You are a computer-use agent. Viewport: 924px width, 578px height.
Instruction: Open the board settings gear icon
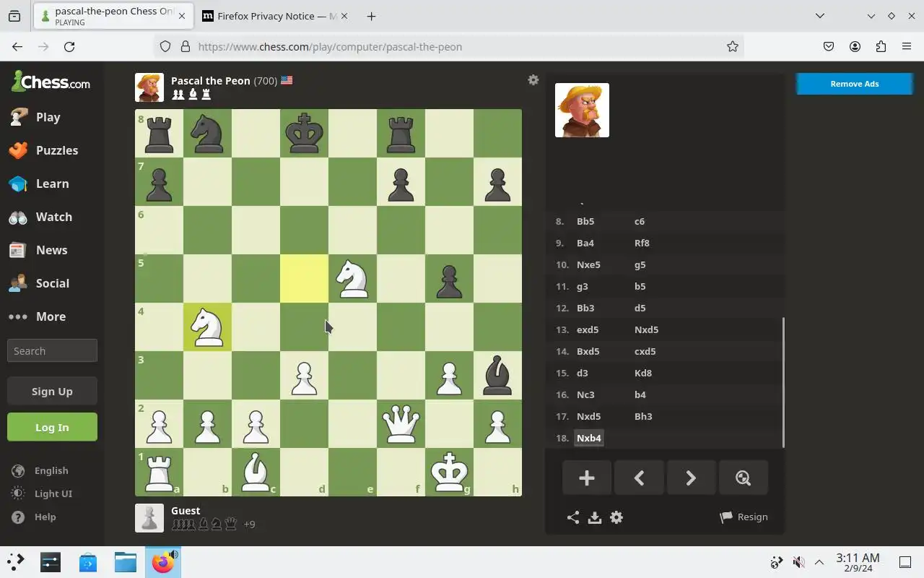[x=533, y=80]
